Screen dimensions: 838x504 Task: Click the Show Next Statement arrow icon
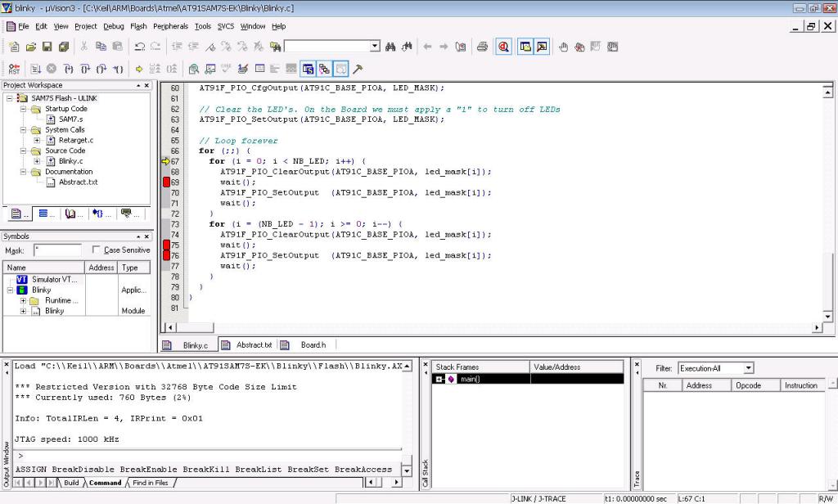[139, 69]
